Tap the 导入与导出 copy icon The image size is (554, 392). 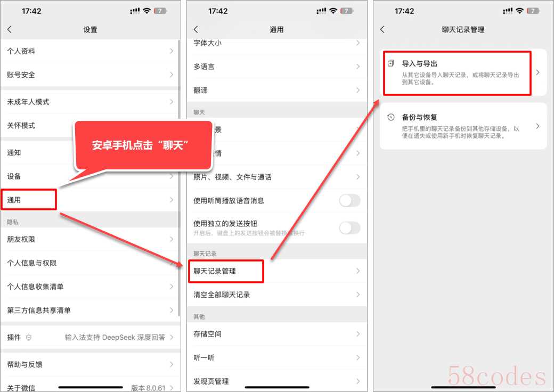coord(390,63)
